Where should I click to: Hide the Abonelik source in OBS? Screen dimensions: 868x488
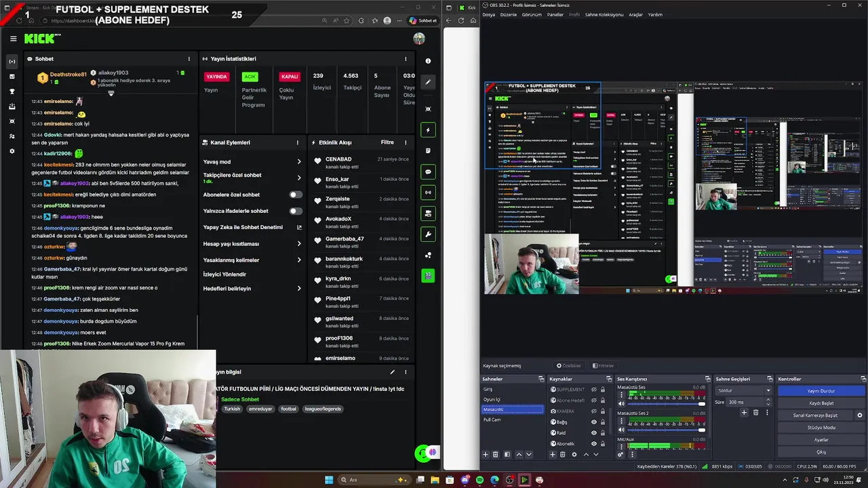click(x=594, y=444)
